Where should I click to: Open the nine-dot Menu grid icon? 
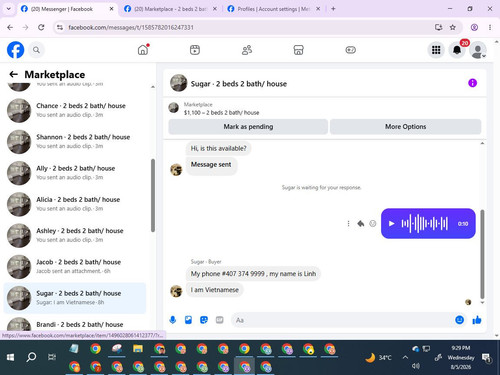[x=436, y=50]
